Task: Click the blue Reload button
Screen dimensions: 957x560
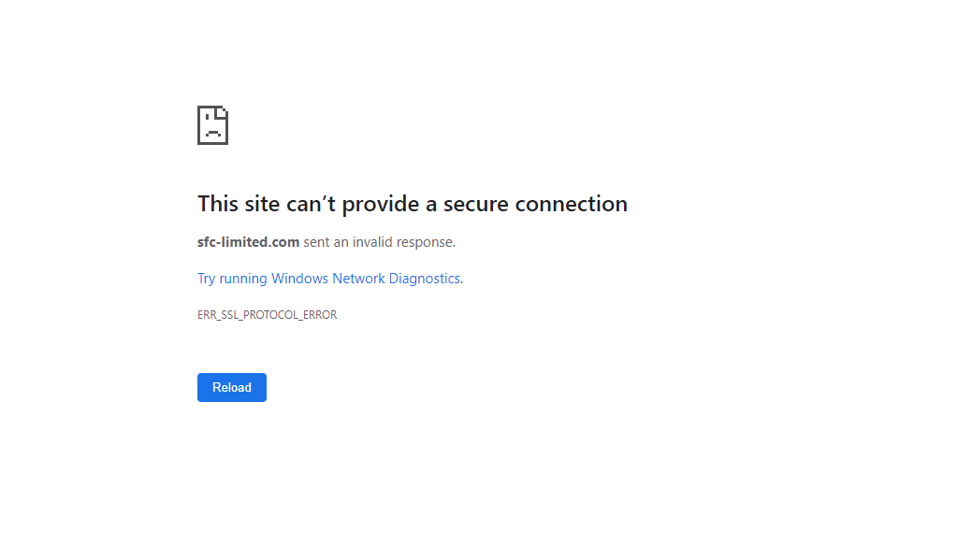Action: tap(232, 387)
